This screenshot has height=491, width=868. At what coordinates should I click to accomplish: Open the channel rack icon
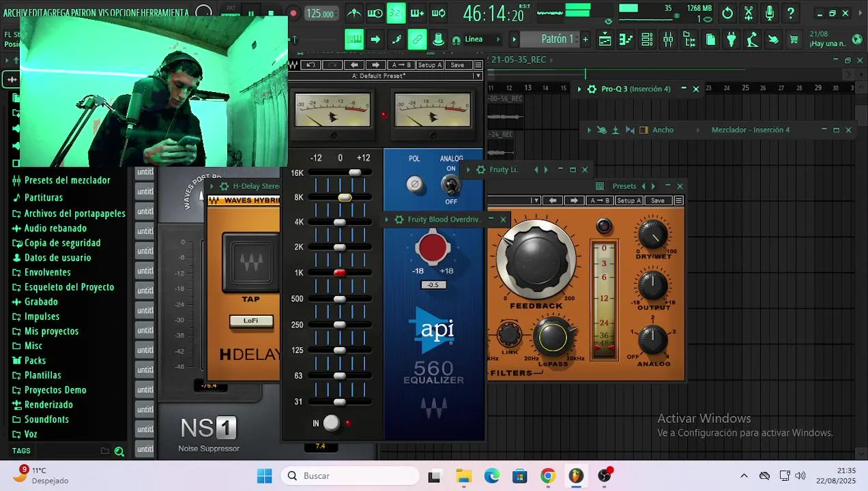tap(647, 40)
